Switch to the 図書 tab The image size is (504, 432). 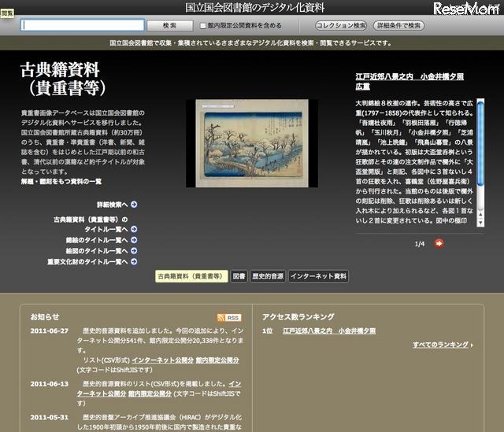[x=239, y=277]
